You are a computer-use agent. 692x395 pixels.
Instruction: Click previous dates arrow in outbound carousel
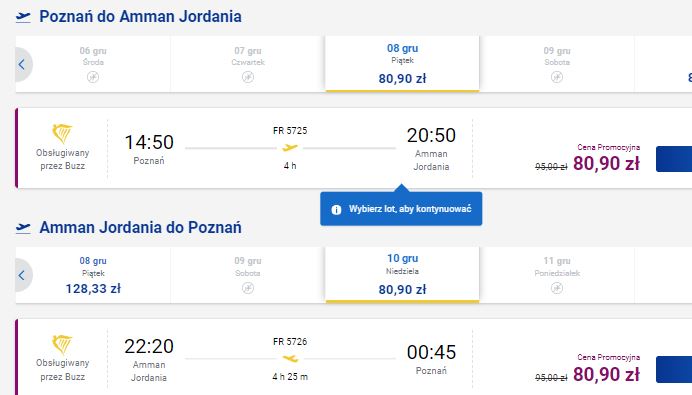click(23, 64)
